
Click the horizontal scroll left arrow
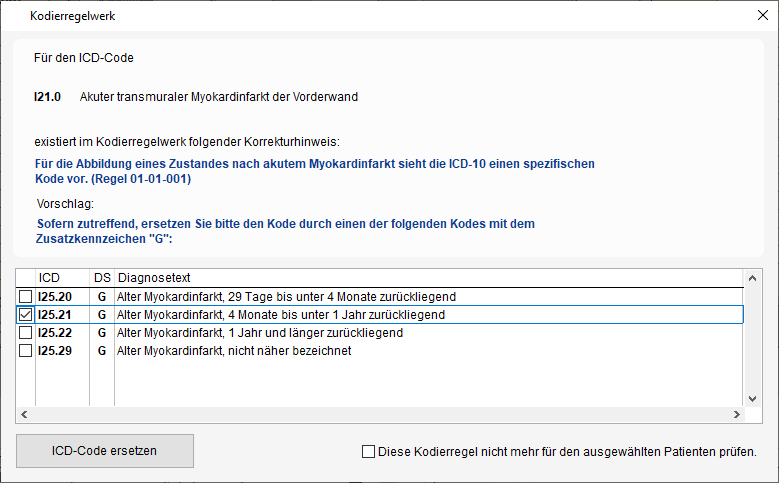click(x=24, y=414)
